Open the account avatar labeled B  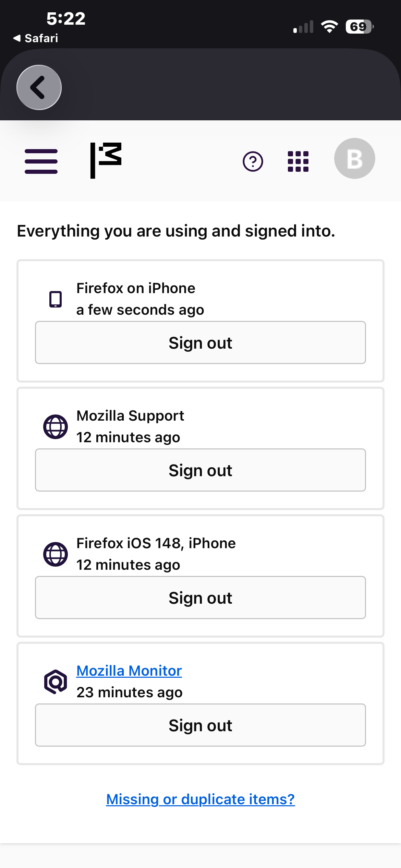click(354, 158)
